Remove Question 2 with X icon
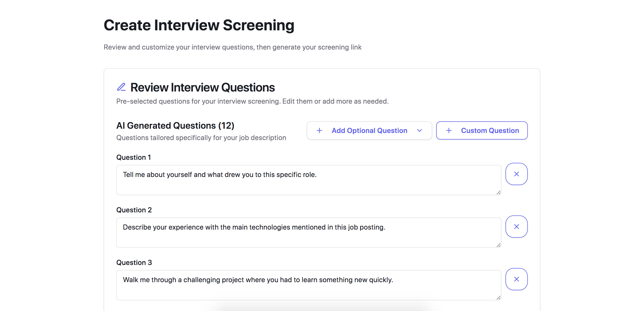 click(516, 227)
